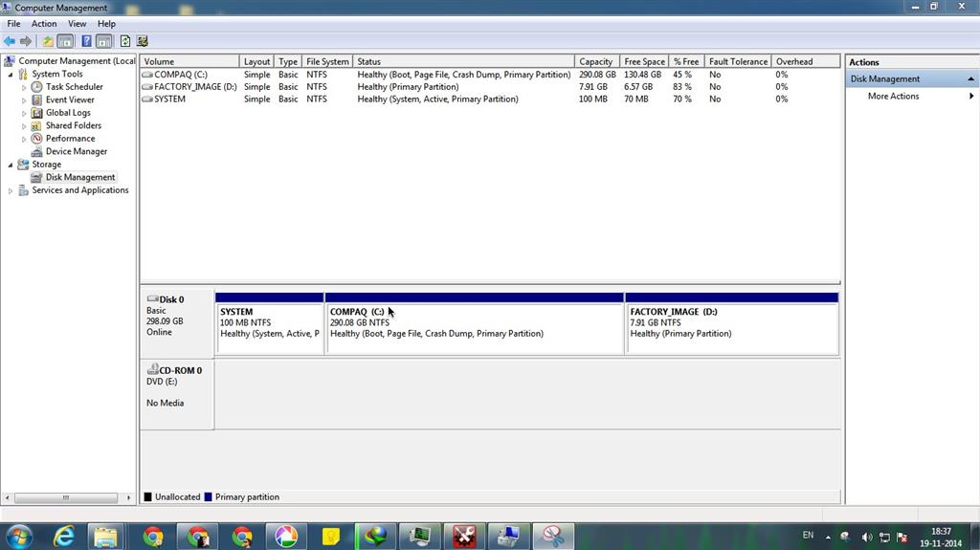Click the Refresh toolbar icon

pos(125,41)
